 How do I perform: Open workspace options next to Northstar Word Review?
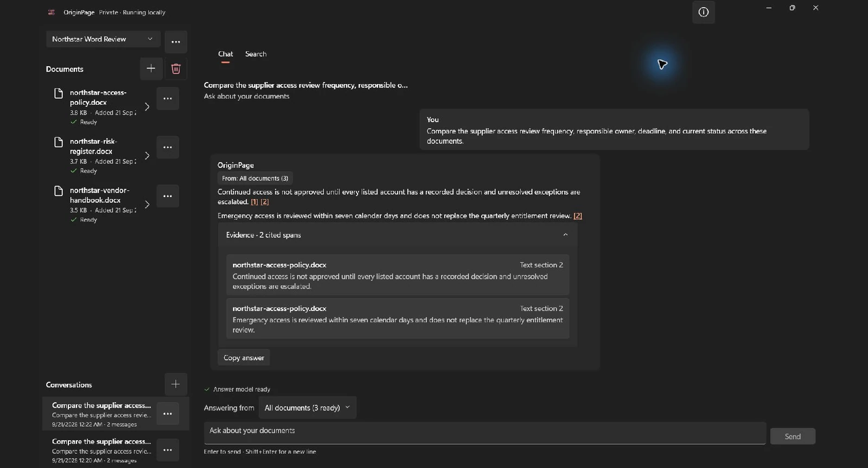point(176,42)
